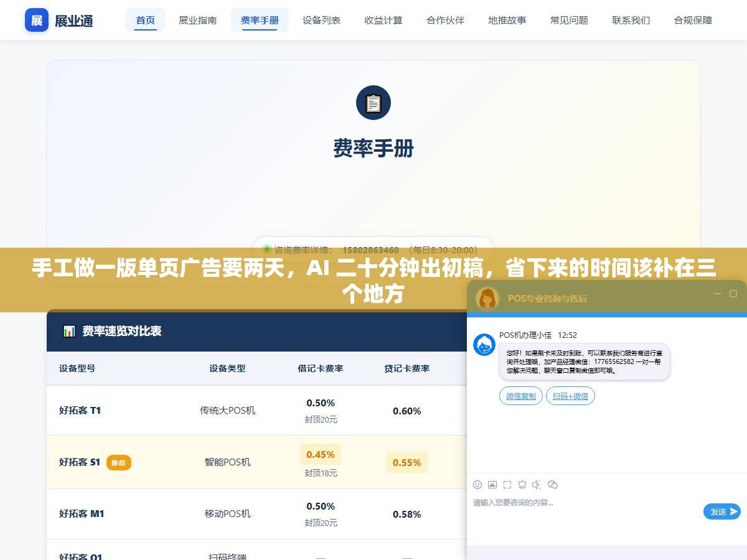Click the 费率手册 page heading

(374, 148)
